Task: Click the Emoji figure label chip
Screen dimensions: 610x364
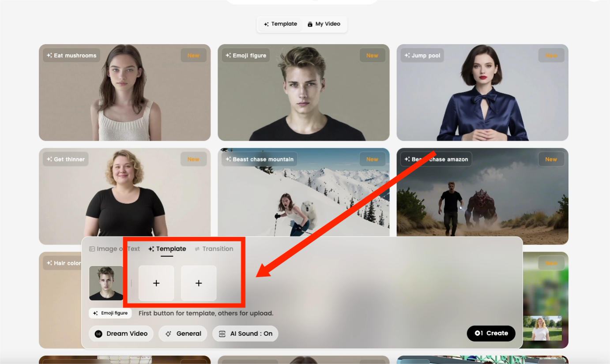Action: (x=110, y=313)
